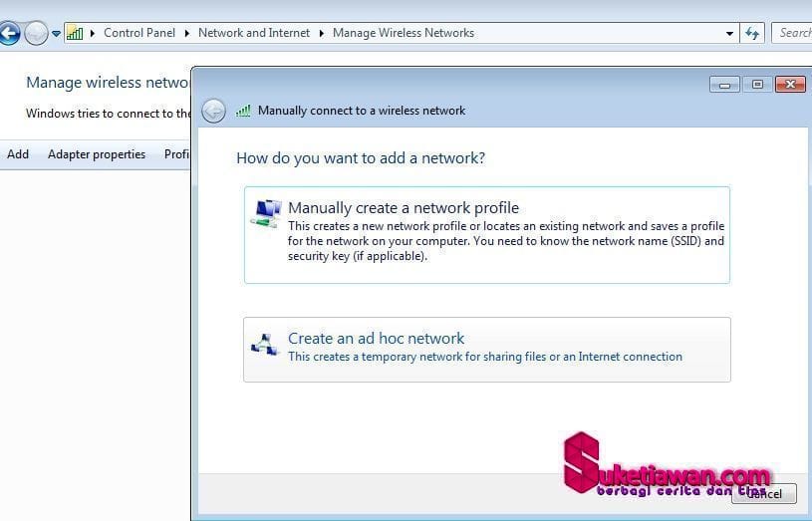Open the address bar history dropdown

pyautogui.click(x=730, y=33)
